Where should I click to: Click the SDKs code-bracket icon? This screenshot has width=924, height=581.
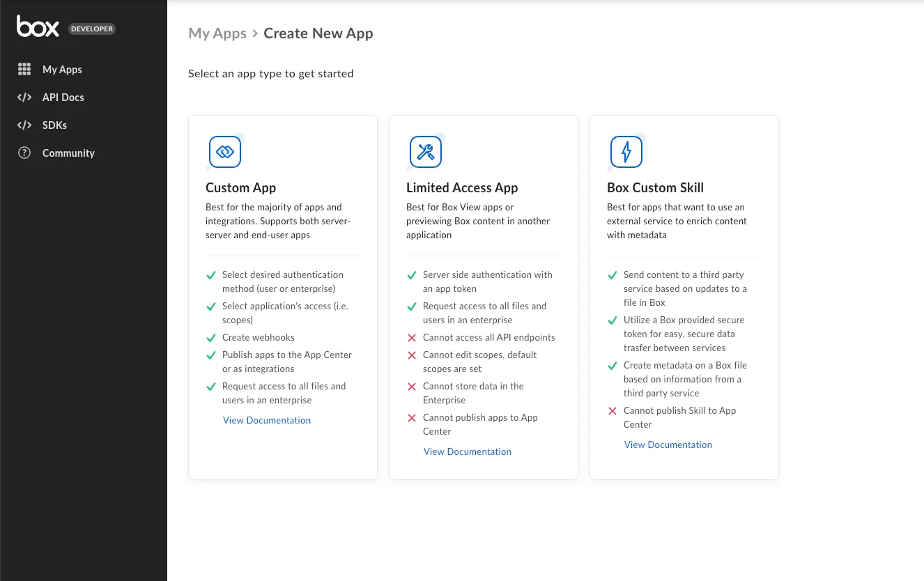[24, 125]
